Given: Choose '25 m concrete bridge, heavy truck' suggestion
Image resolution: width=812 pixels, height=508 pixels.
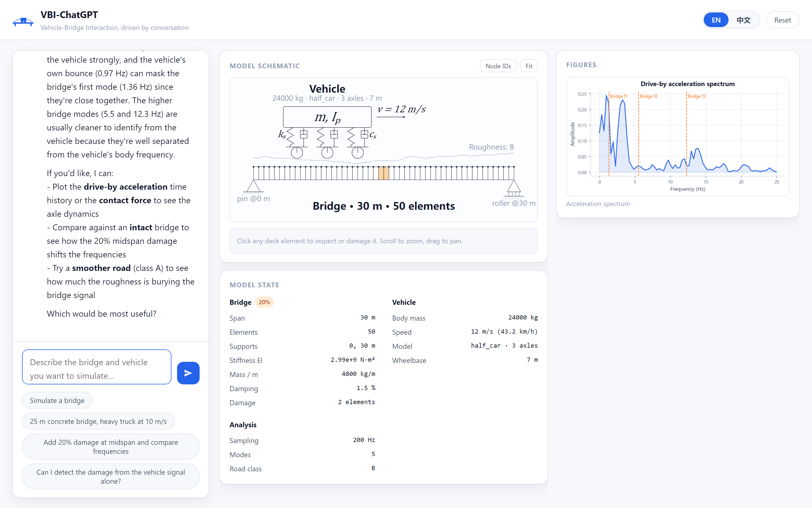Looking at the screenshot, I should point(98,421).
